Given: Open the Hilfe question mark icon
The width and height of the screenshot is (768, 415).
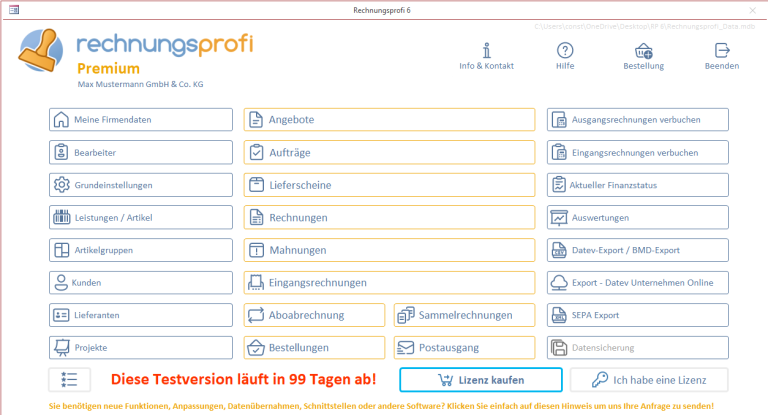Looking at the screenshot, I should pos(565,50).
